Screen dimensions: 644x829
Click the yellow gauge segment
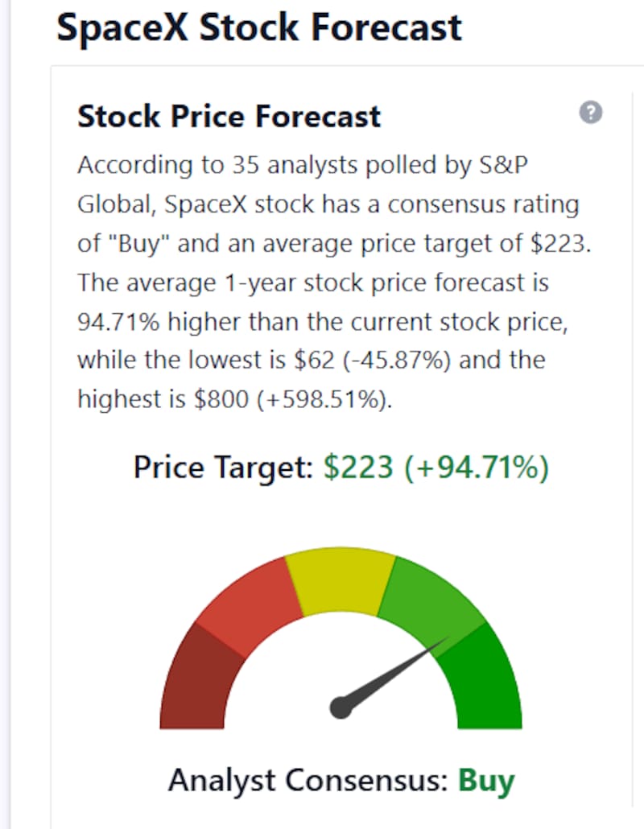340,580
